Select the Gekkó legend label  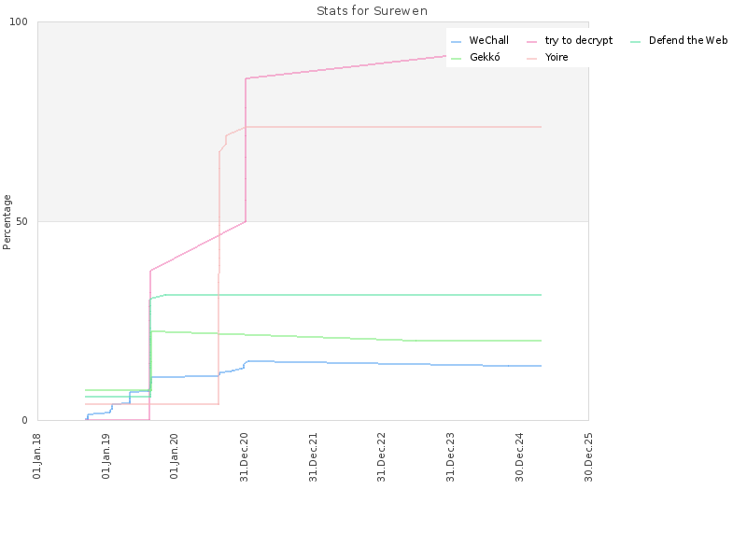[485, 58]
